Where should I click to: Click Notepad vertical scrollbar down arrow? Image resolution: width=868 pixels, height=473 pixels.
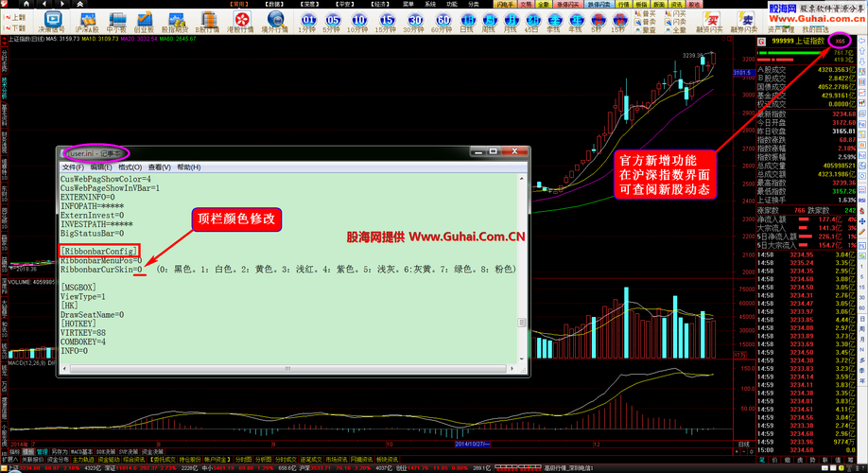522,359
